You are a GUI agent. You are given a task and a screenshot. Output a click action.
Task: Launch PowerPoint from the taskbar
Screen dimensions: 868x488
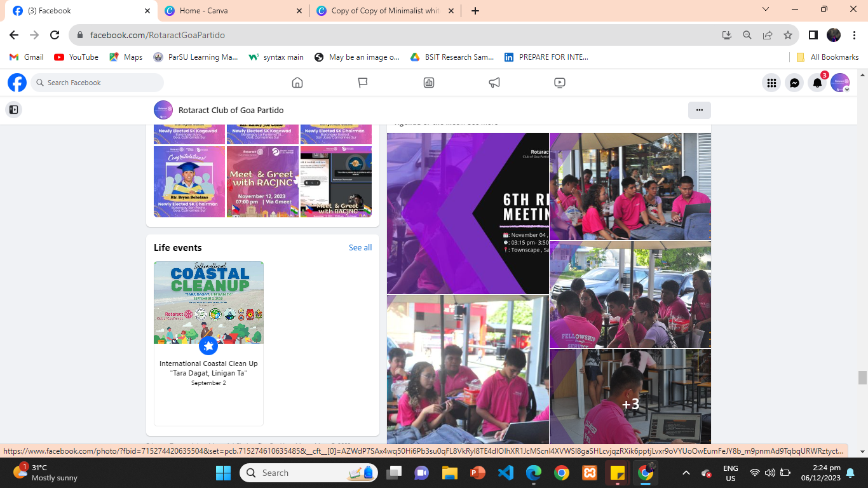pos(477,473)
